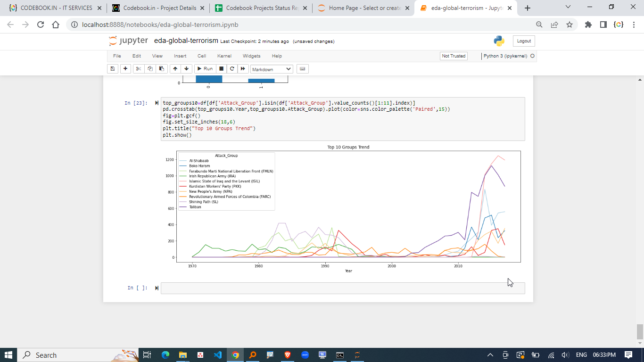Paste cells below icon

tap(161, 69)
